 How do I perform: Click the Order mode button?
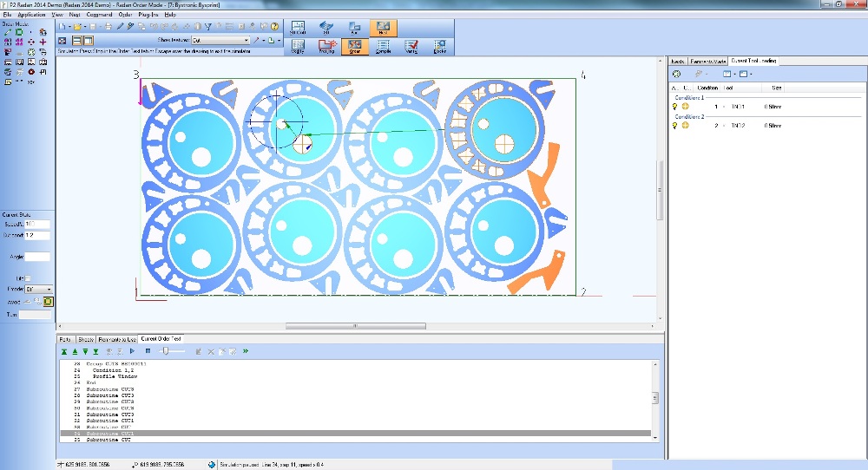pos(353,47)
